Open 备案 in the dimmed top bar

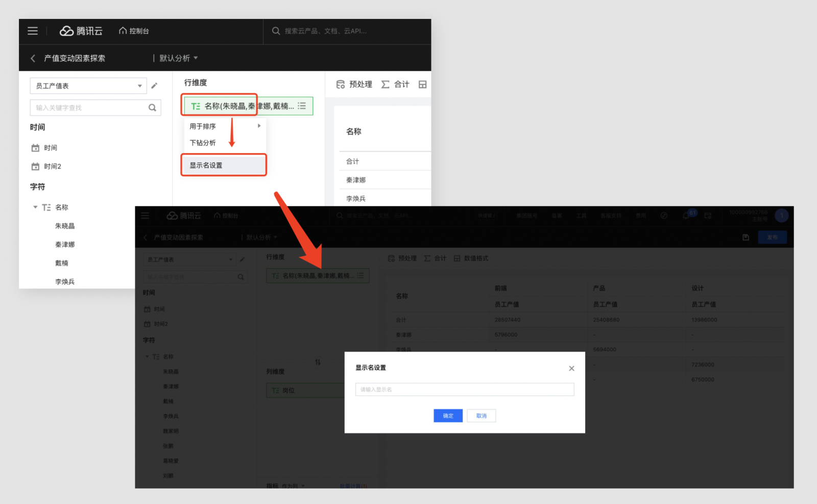(557, 215)
